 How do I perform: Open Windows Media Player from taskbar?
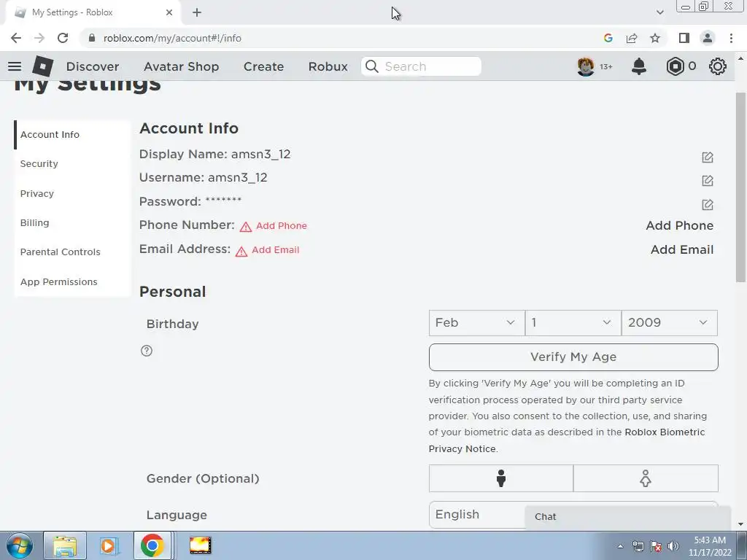click(108, 545)
